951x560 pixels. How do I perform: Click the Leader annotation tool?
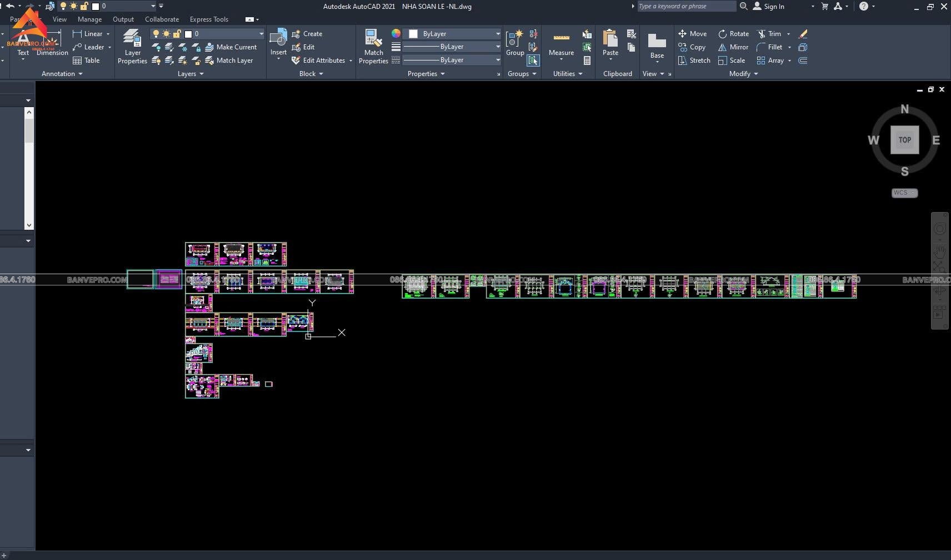[88, 47]
